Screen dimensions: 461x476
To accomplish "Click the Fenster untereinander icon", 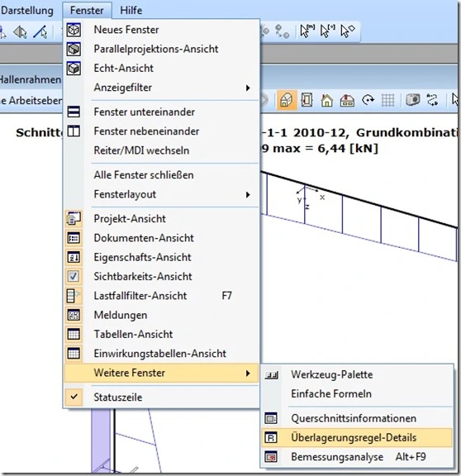I will tap(74, 112).
